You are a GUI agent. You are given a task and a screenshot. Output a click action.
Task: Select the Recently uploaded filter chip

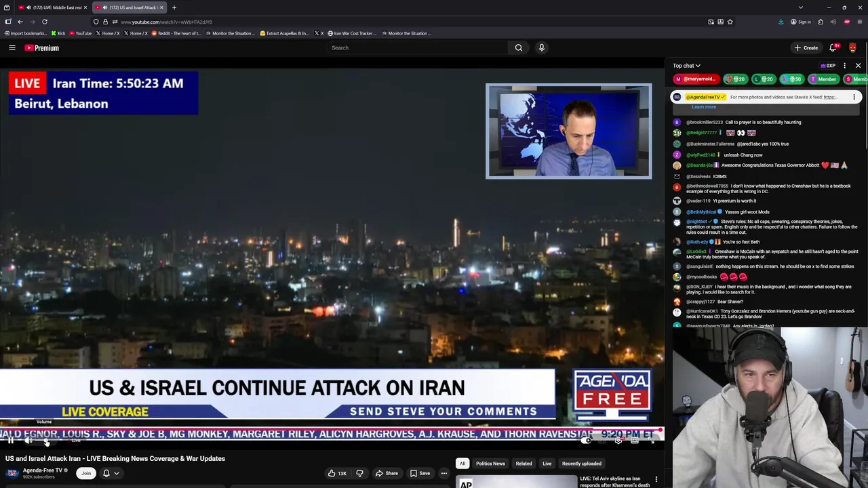[581, 464]
